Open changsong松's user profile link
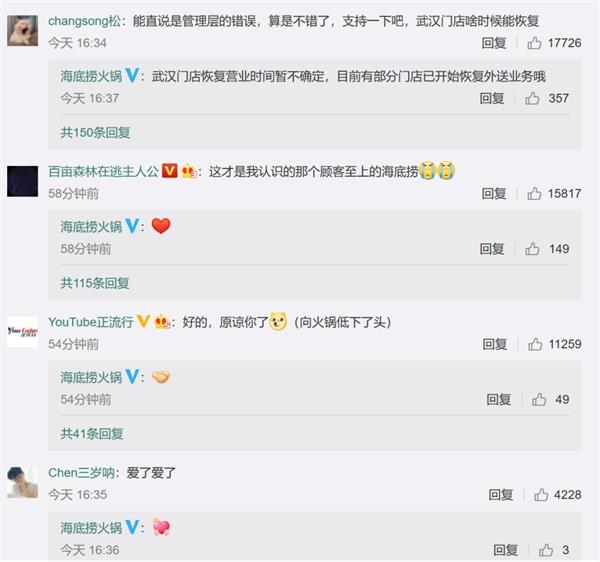This screenshot has width=600, height=562. [84, 21]
